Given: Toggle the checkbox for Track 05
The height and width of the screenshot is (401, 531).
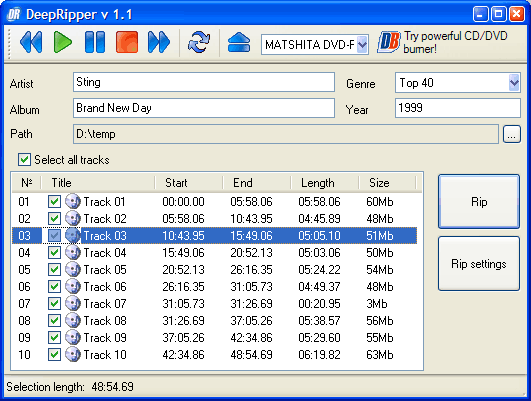Looking at the screenshot, I should coord(54,270).
